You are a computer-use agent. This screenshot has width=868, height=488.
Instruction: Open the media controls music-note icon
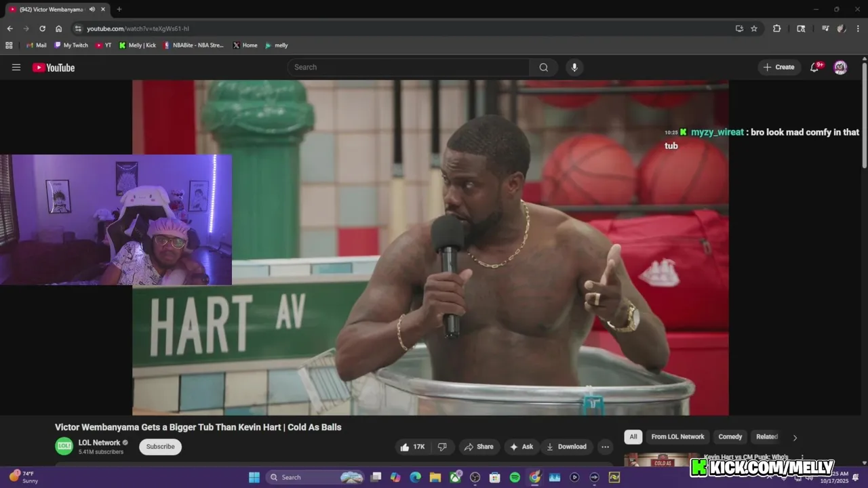pos(825,28)
